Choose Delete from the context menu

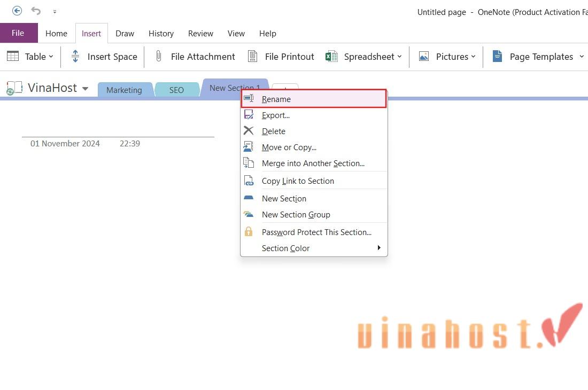coord(314,131)
